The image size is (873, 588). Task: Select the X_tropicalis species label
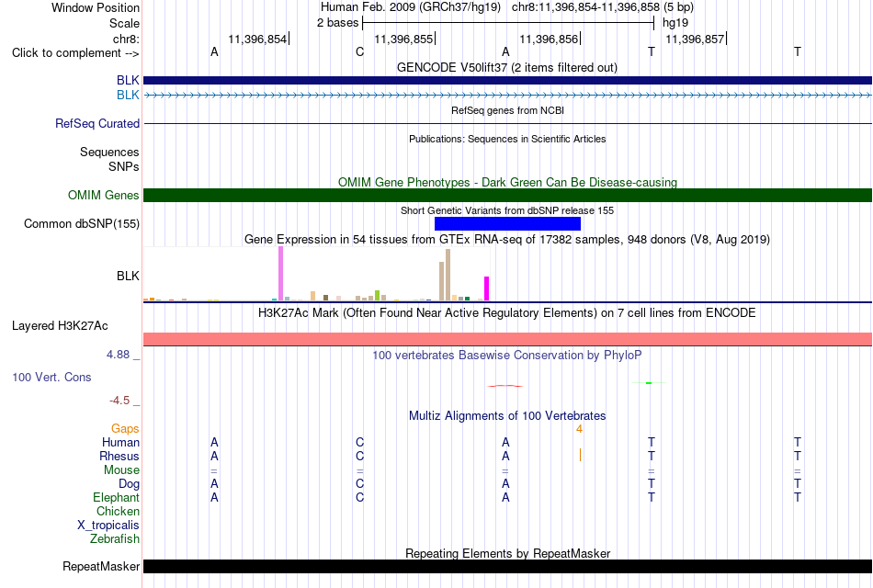(108, 526)
